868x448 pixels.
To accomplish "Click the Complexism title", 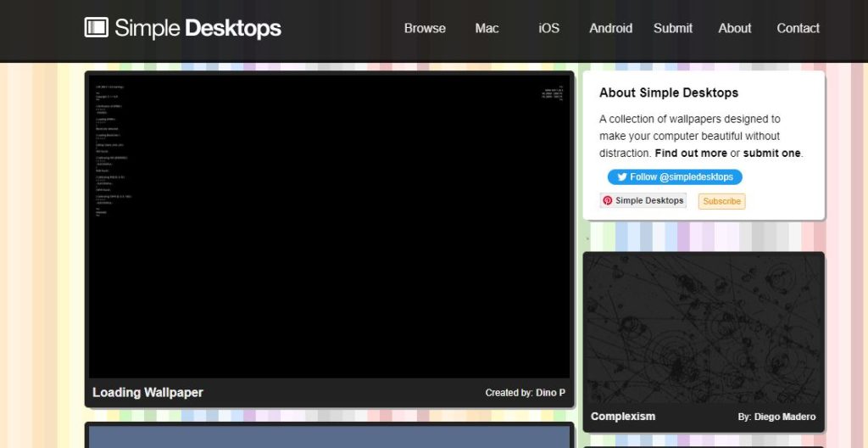I will tap(623, 417).
